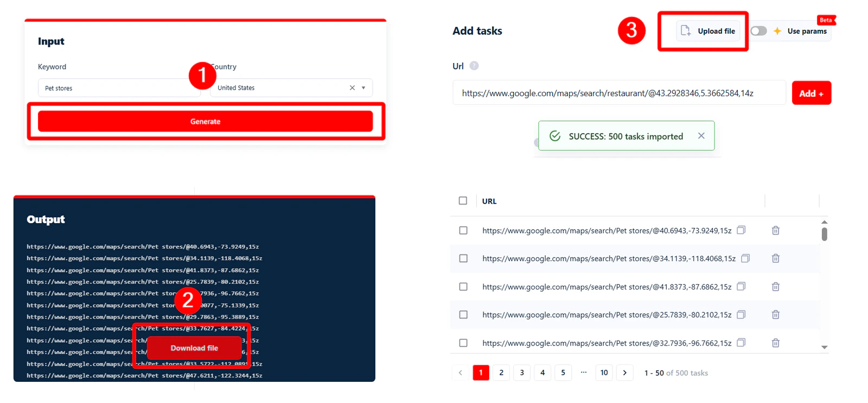Image resolution: width=868 pixels, height=403 pixels.
Task: Click the pagination ellipsis to jump pages
Action: click(x=584, y=373)
